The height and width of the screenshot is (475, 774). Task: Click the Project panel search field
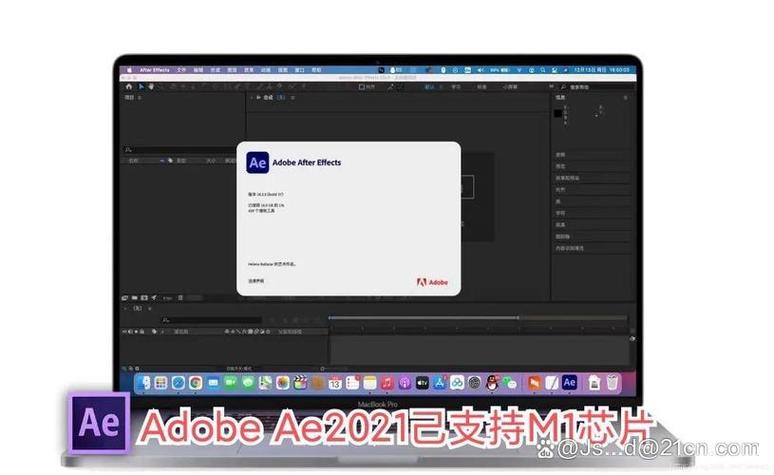tap(179, 149)
